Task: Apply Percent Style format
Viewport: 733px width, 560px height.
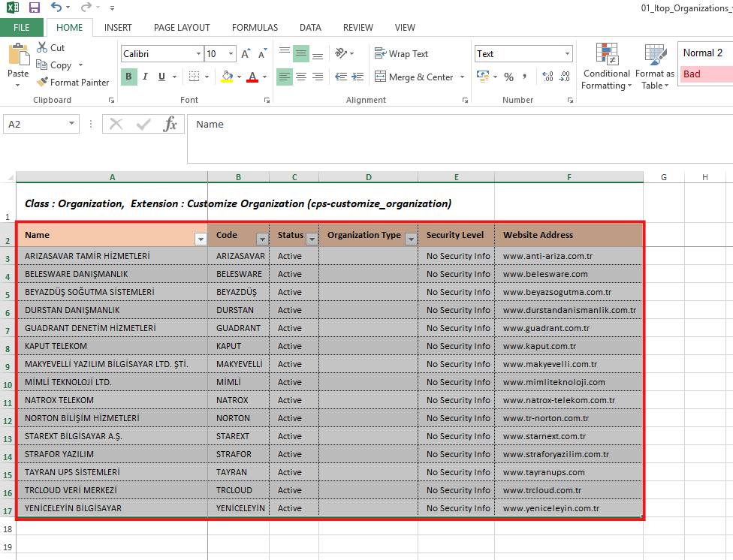Action: (508, 77)
